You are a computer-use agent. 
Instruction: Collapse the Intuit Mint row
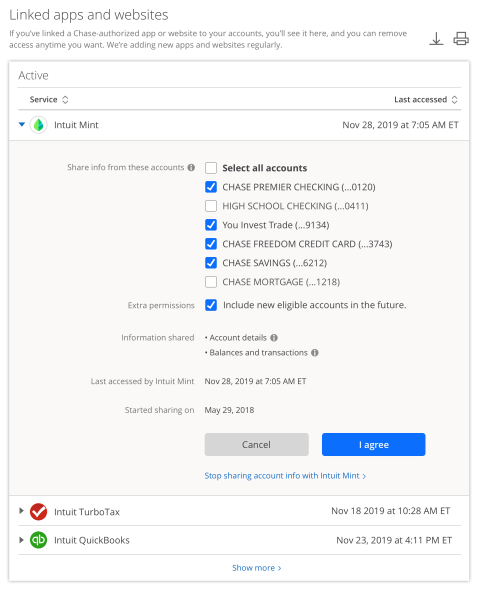22,124
